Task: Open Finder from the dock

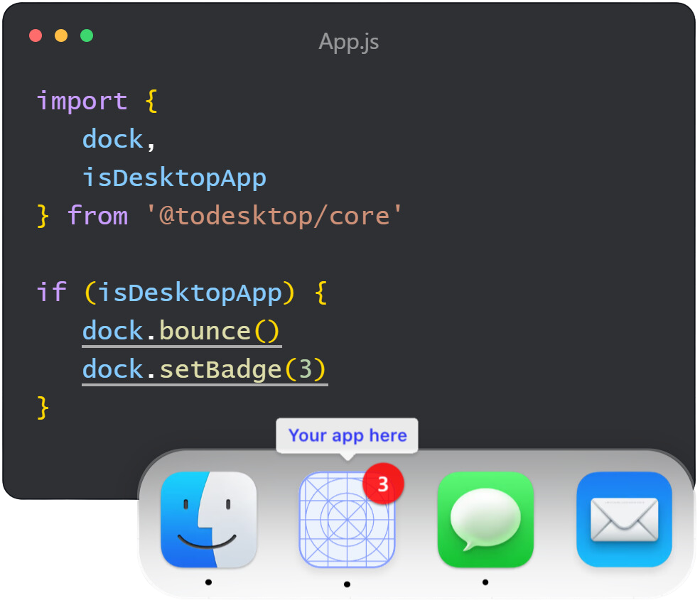Action: 208,520
